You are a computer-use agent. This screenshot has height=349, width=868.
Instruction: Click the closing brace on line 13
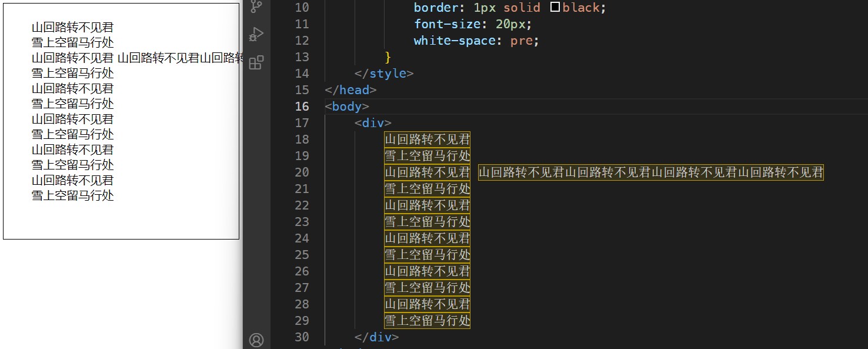point(388,57)
